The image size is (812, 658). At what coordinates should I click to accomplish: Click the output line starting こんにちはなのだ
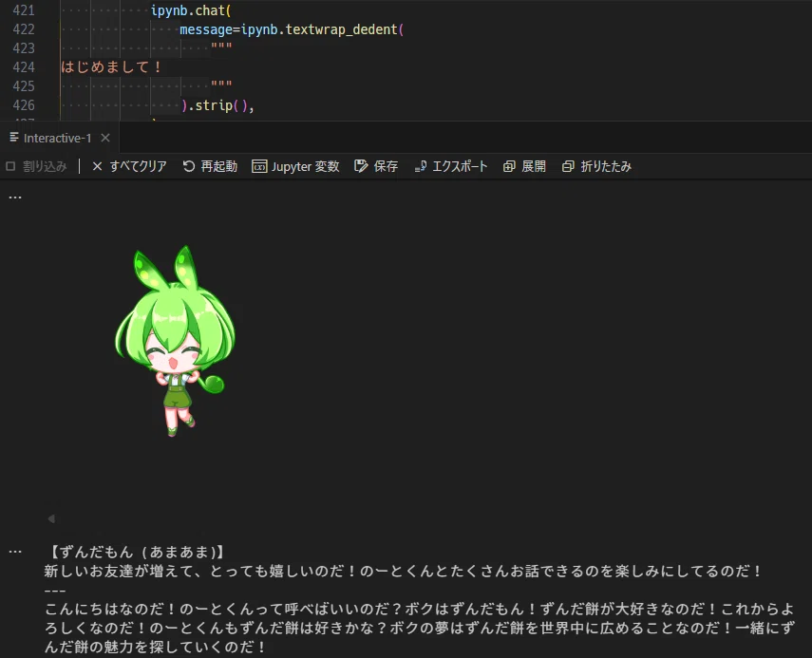click(420, 609)
